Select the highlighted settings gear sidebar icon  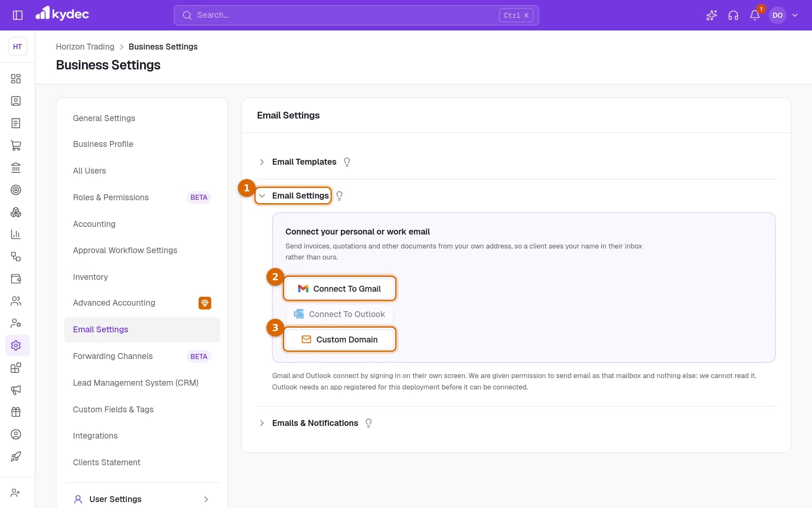[17, 345]
